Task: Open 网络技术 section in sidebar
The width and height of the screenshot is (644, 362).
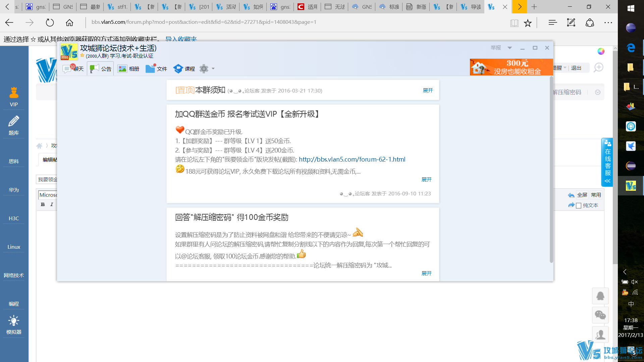Action: click(14, 275)
